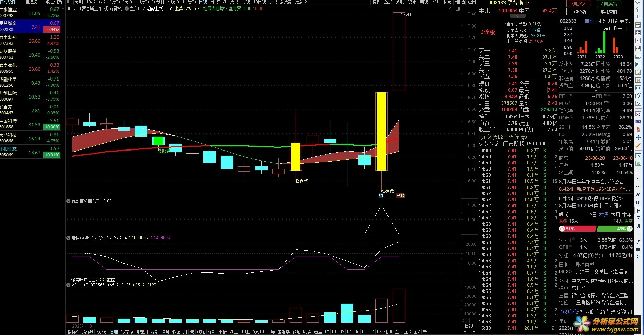The height and width of the screenshot is (335, 644).
Task: Open 8月25日 涨停 BIPV概念 news link
Action: (591, 198)
